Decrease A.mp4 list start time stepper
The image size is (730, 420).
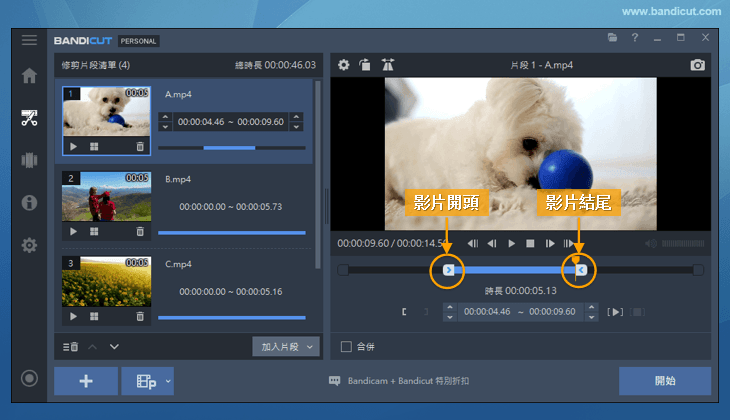point(165,127)
